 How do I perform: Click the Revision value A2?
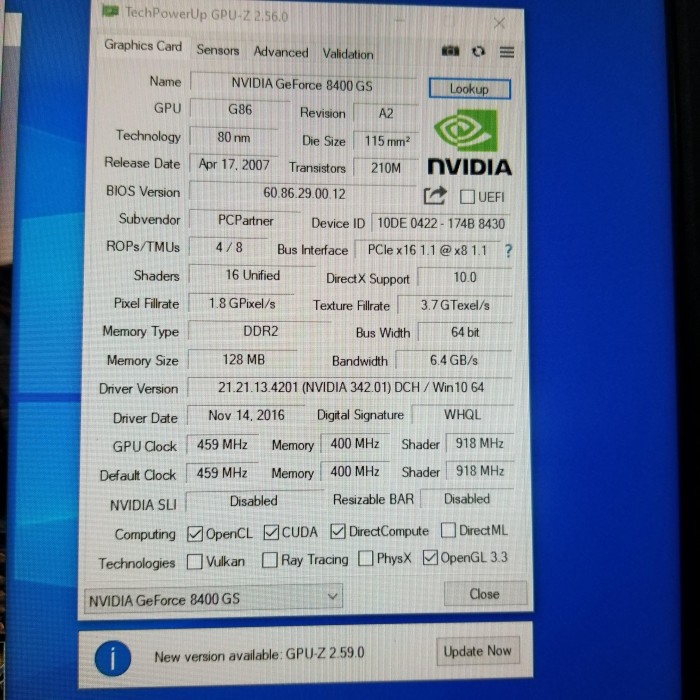click(386, 113)
